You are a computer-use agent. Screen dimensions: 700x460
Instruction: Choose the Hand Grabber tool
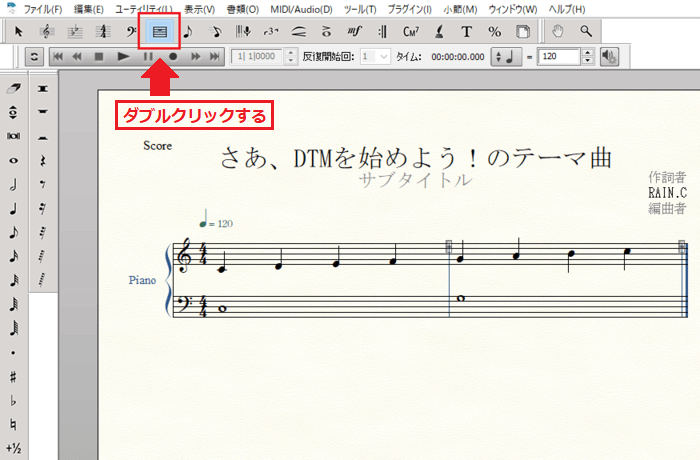click(559, 32)
